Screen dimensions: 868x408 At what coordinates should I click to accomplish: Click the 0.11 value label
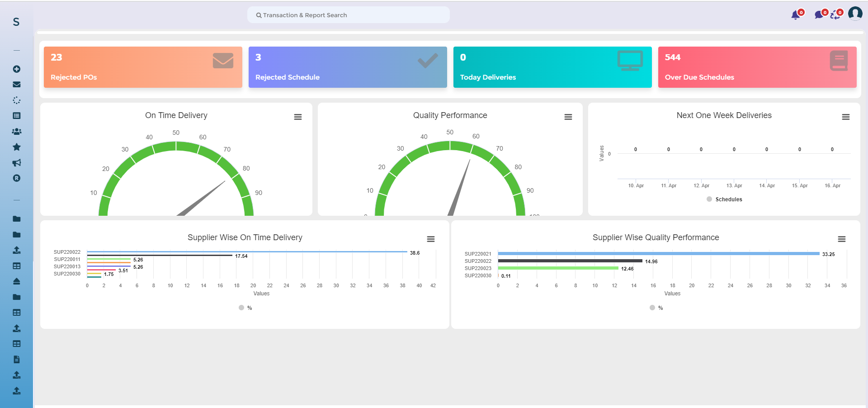tap(506, 276)
